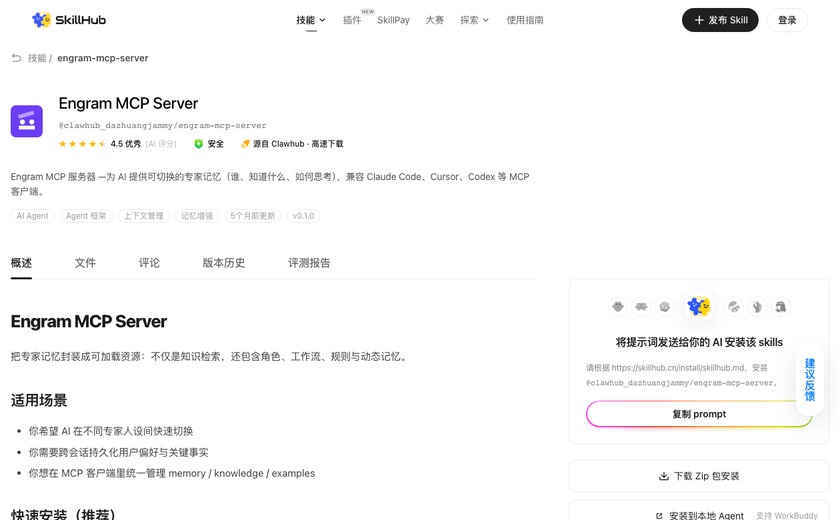
Task: Click the external-link icon in 安装到本地 Agent
Action: pos(659,516)
